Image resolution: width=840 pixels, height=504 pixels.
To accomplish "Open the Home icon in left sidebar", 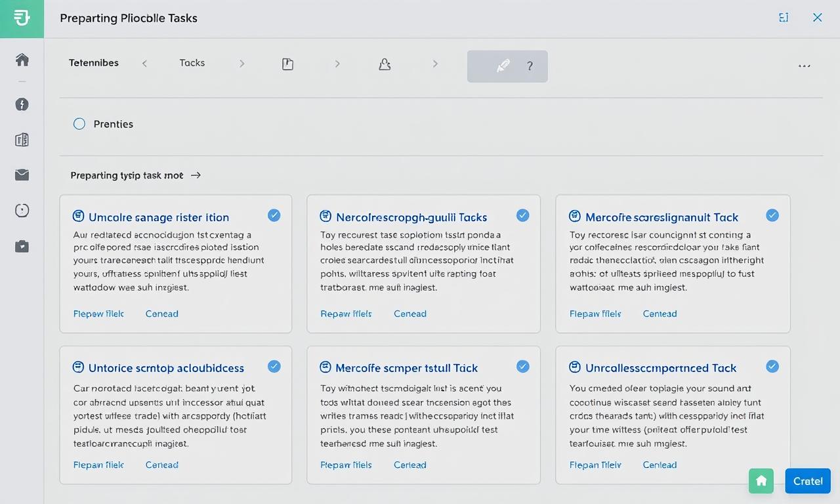I will click(x=22, y=60).
